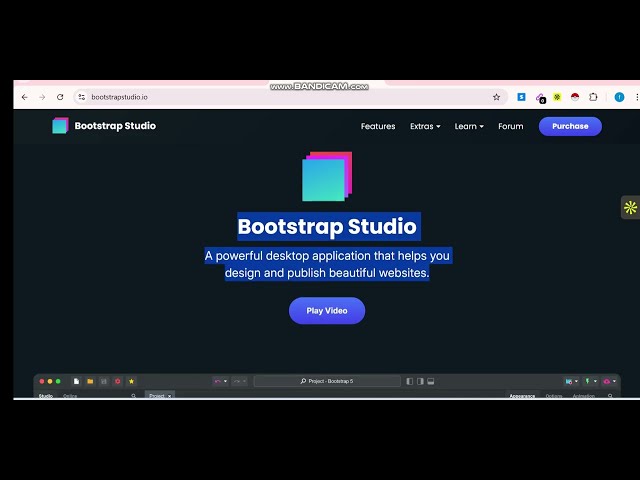Open the Undo history dropdown arrow

pyautogui.click(x=225, y=381)
